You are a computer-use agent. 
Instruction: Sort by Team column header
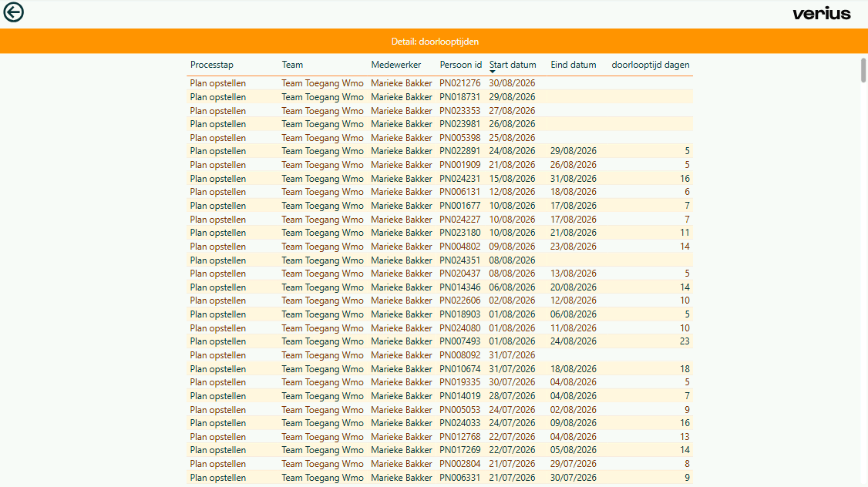(292, 65)
